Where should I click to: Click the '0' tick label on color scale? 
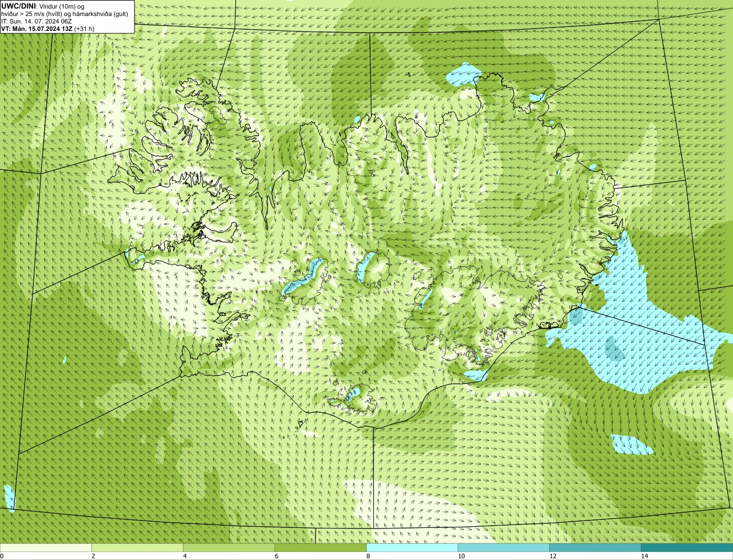(x=2, y=556)
